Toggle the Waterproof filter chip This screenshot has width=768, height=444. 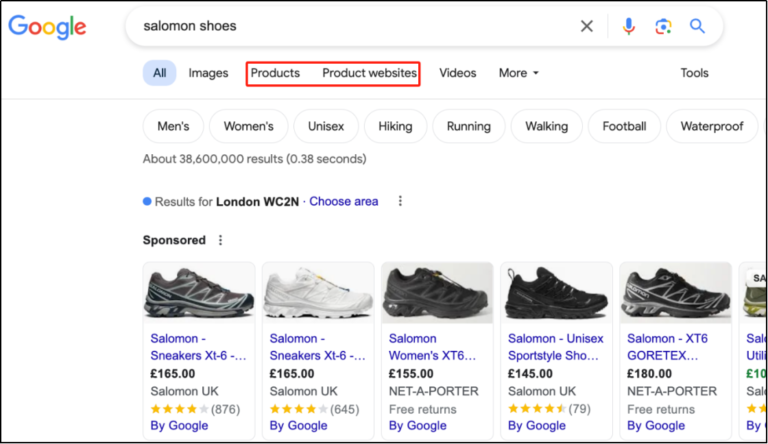click(x=711, y=126)
